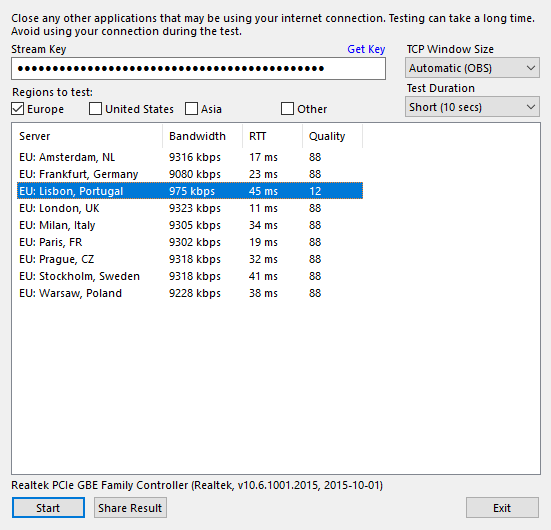Click the Get Key link
This screenshot has width=551, height=530.
tap(366, 49)
